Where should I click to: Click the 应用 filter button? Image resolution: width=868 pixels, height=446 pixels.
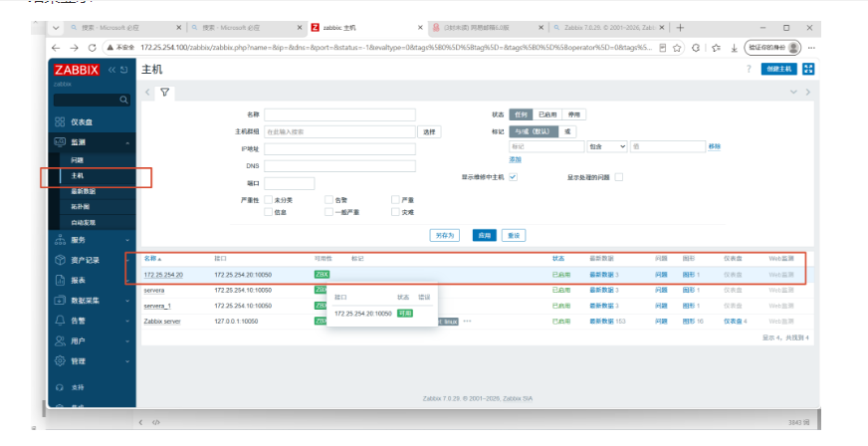pos(485,235)
